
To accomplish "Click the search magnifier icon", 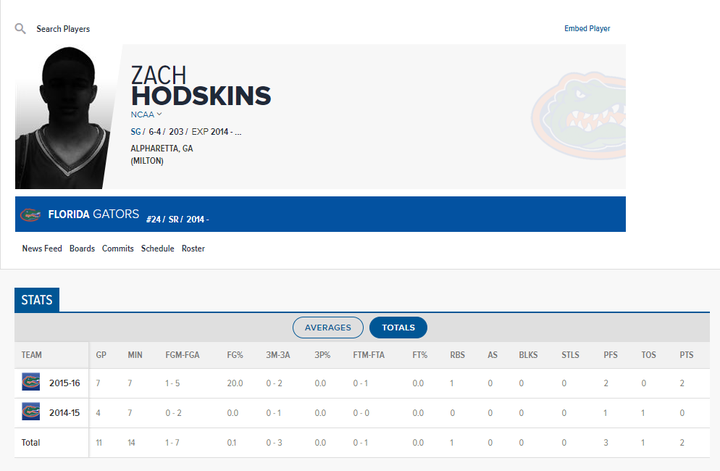I will pyautogui.click(x=20, y=29).
